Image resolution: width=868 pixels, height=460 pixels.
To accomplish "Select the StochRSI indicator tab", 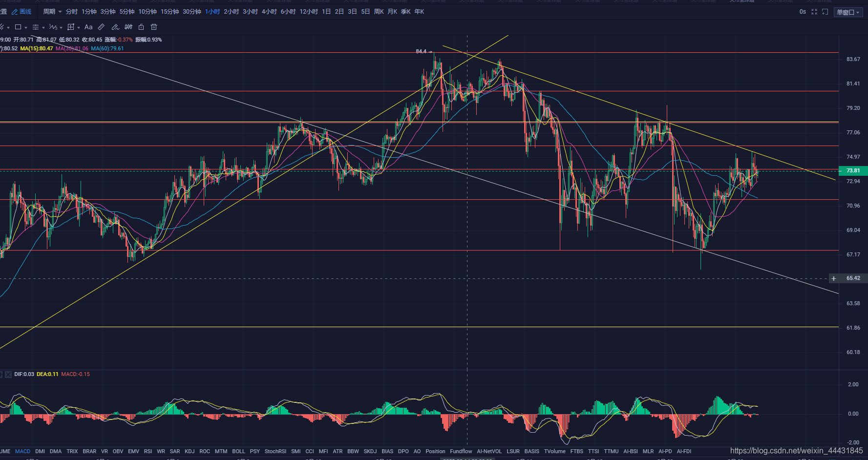I will tap(275, 452).
